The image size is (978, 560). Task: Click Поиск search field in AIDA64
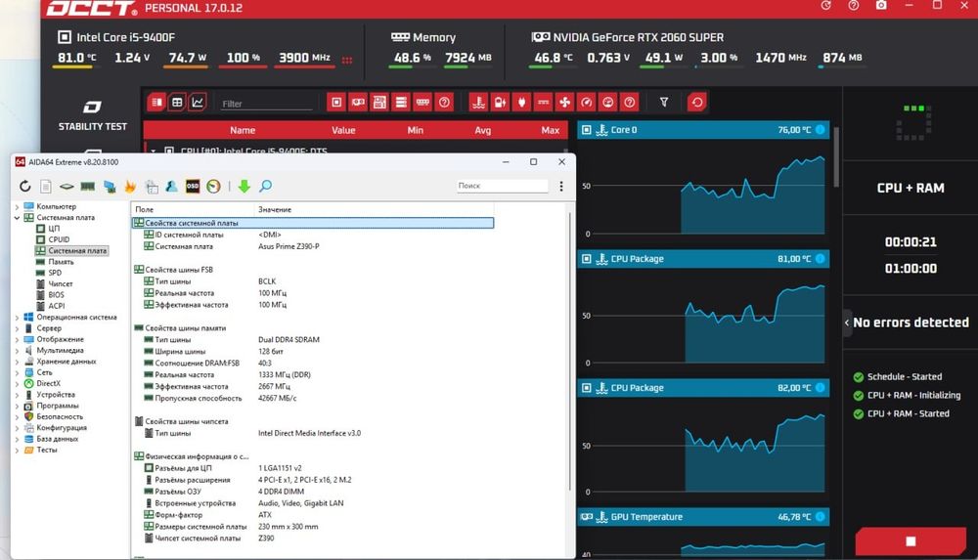[x=502, y=186]
